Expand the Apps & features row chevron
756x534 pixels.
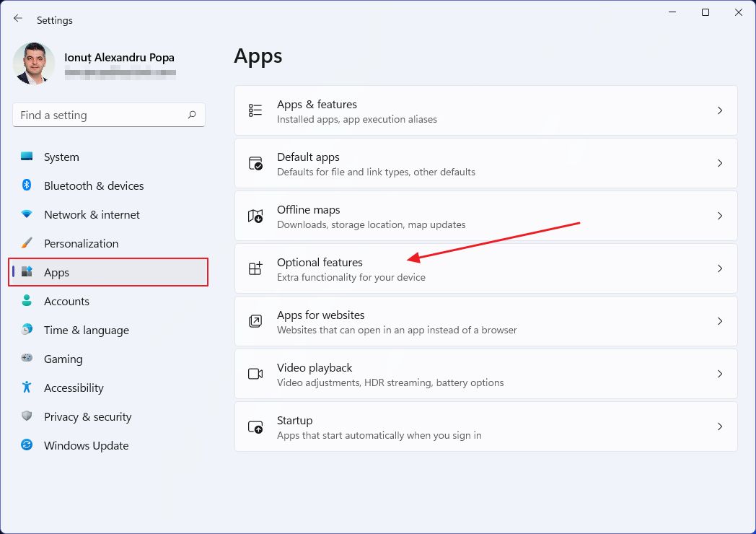(719, 110)
